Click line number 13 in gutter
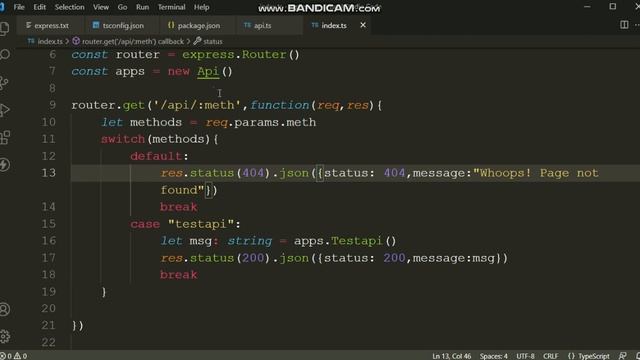 [x=49, y=173]
